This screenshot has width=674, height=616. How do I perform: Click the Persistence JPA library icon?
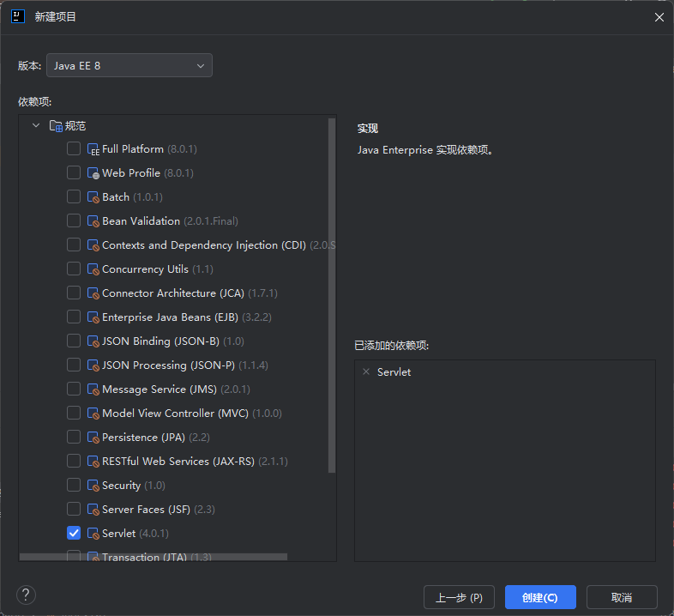coord(93,438)
